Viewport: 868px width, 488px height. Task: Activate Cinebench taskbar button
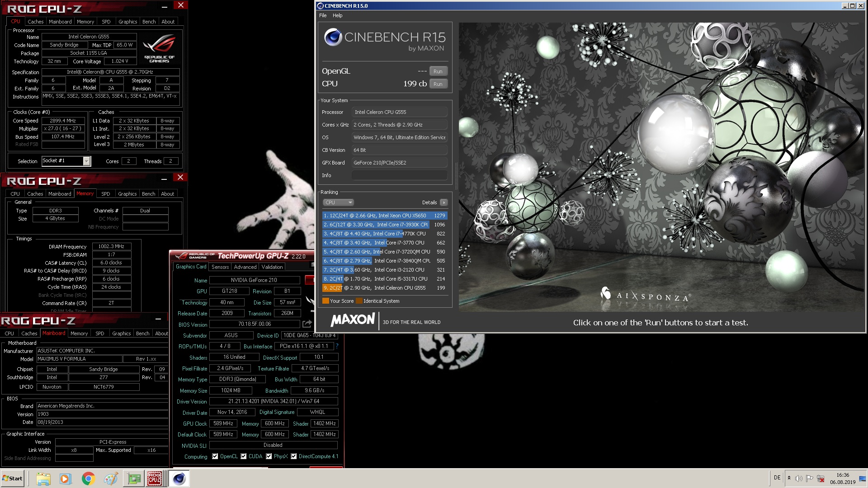click(x=179, y=479)
